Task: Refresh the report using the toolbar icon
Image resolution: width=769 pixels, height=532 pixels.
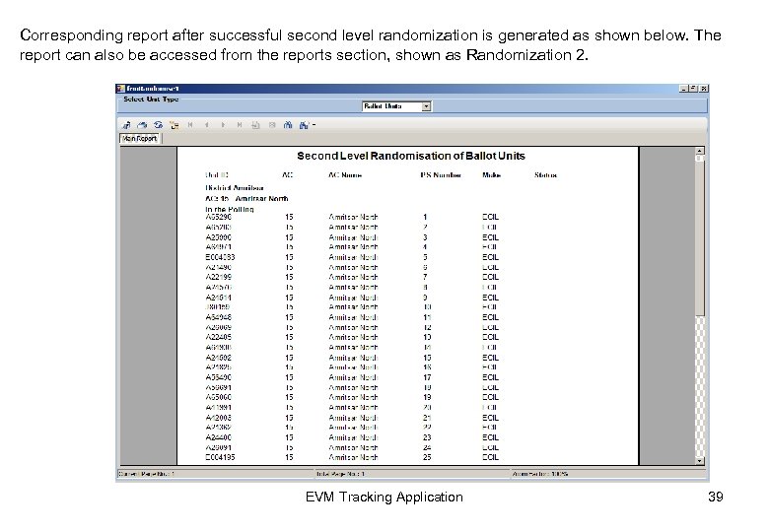Action: tap(158, 125)
